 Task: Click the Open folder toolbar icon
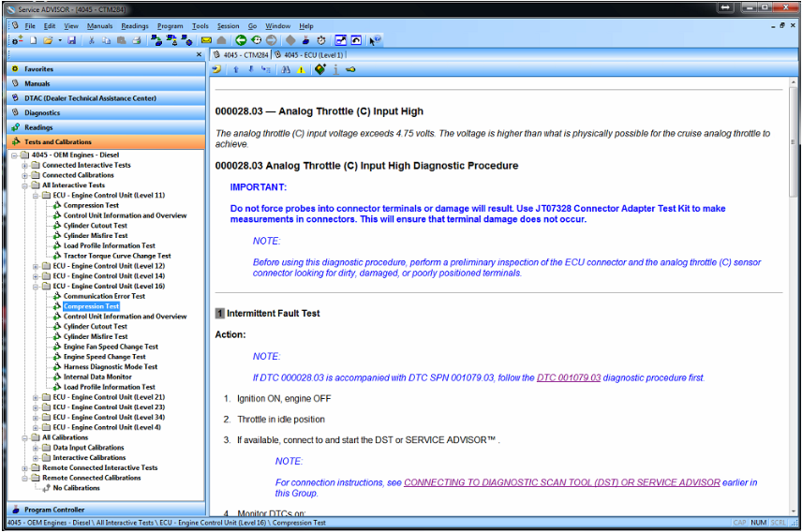coord(48,40)
